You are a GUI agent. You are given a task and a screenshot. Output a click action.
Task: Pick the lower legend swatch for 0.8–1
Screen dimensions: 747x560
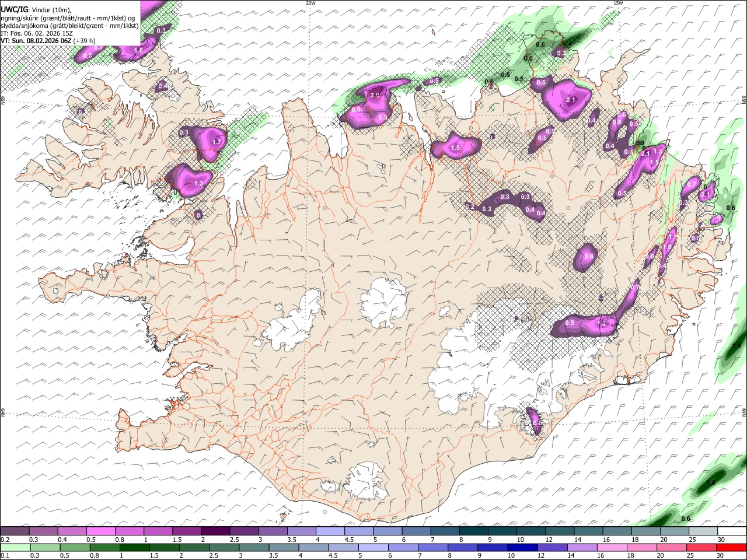(104, 547)
